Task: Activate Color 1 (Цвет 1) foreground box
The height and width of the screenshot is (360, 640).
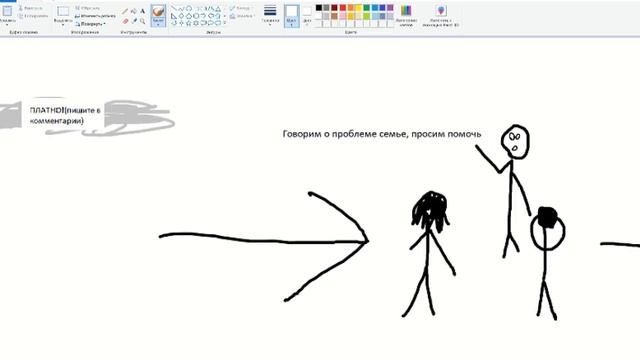Action: [291, 16]
